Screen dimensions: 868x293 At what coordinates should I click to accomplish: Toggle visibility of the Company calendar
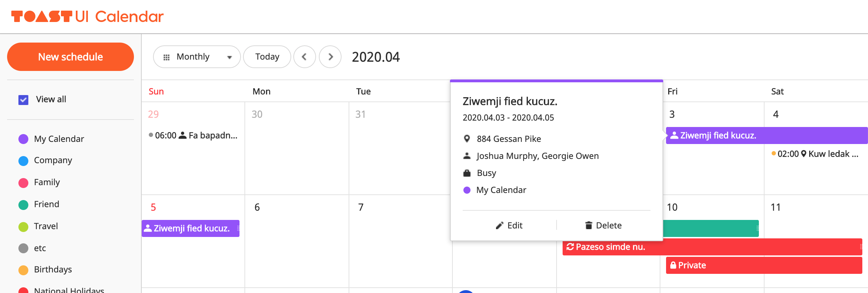(23, 160)
